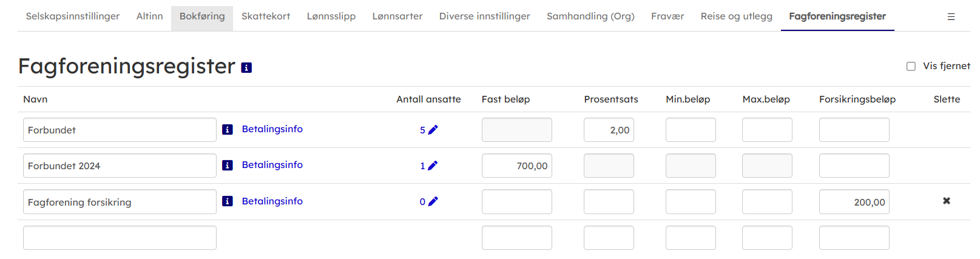The width and height of the screenshot is (980, 259).
Task: Click Fast beløp field showing 700,00
Action: pyautogui.click(x=516, y=166)
